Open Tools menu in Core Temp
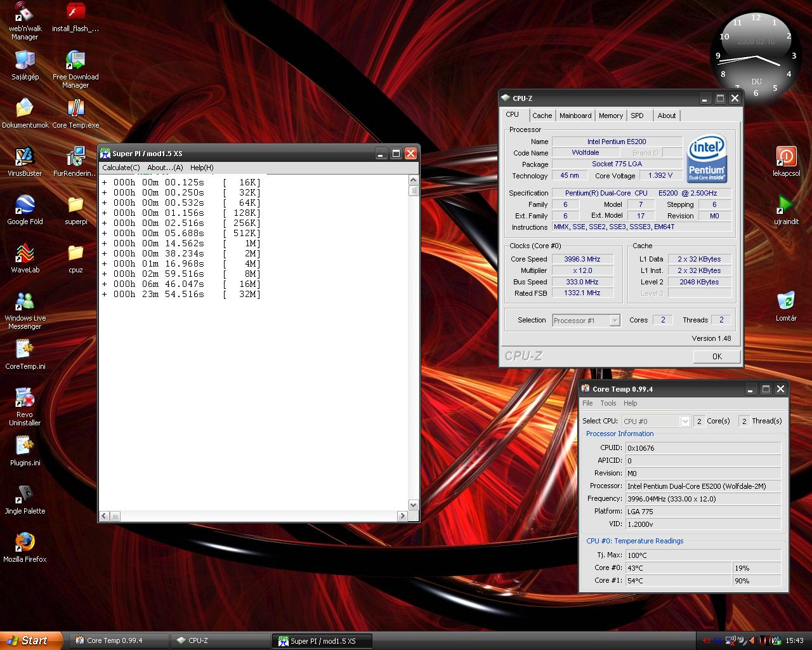The height and width of the screenshot is (650, 812). click(x=608, y=403)
